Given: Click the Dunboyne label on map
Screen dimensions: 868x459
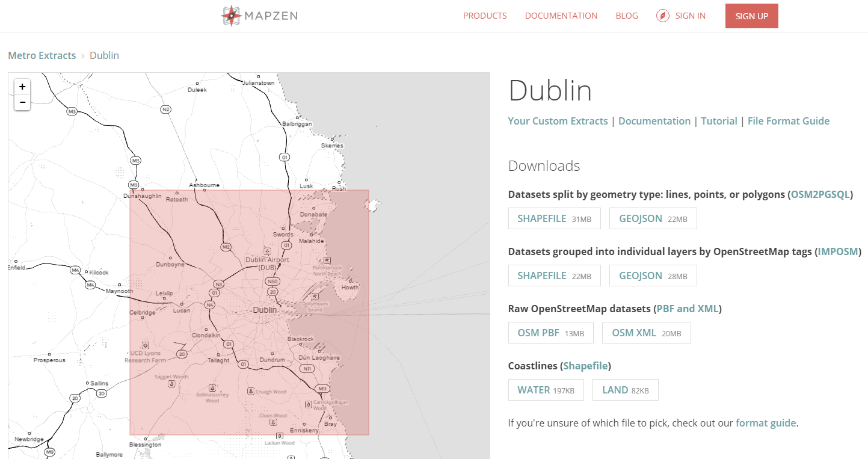Looking at the screenshot, I should tap(170, 264).
